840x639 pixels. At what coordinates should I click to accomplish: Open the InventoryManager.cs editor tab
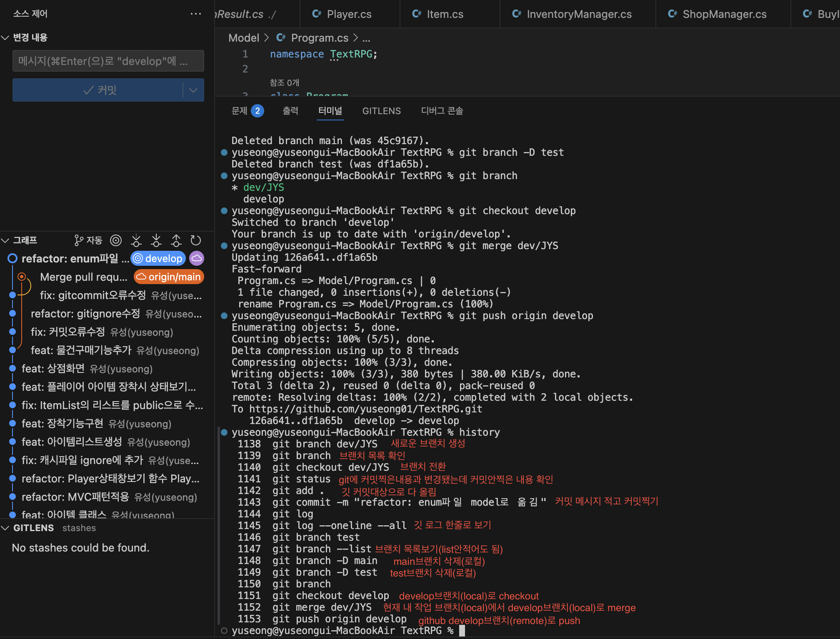[x=578, y=14]
